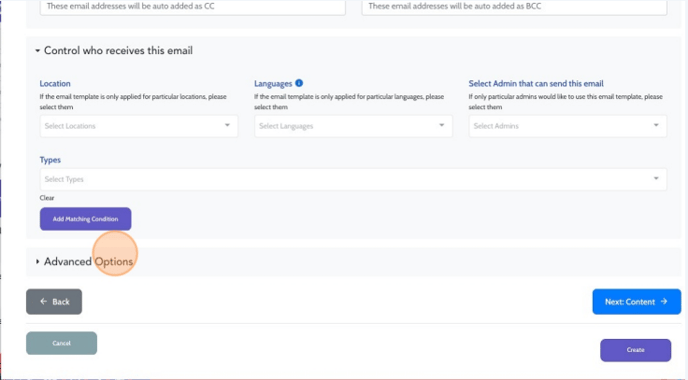688x380 pixels.
Task: Click the Clear link under Types
Action: tap(47, 198)
